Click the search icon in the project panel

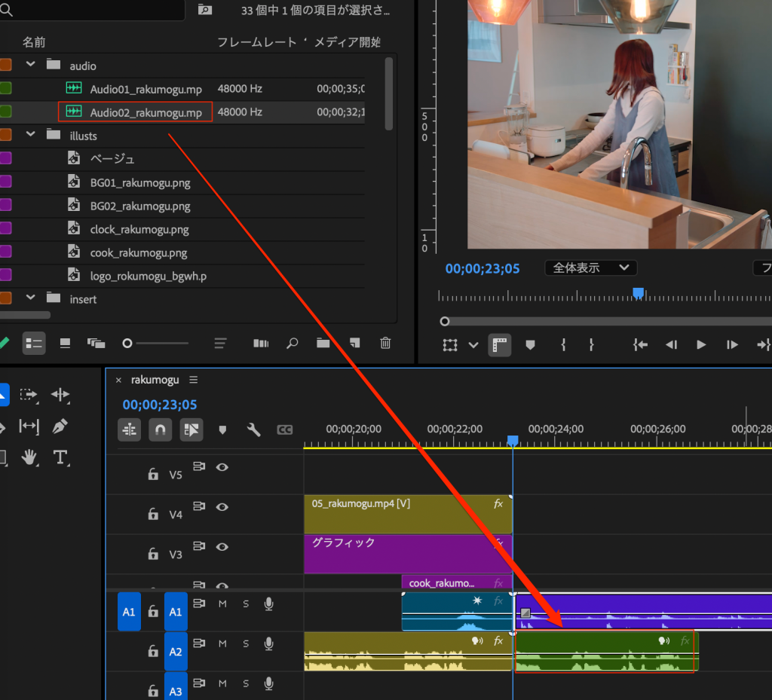[x=293, y=343]
